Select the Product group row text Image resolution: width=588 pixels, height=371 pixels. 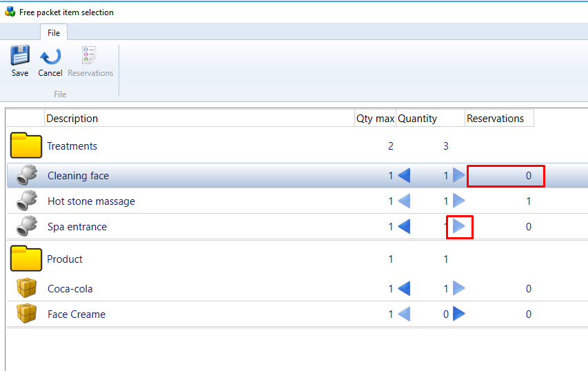tap(65, 259)
